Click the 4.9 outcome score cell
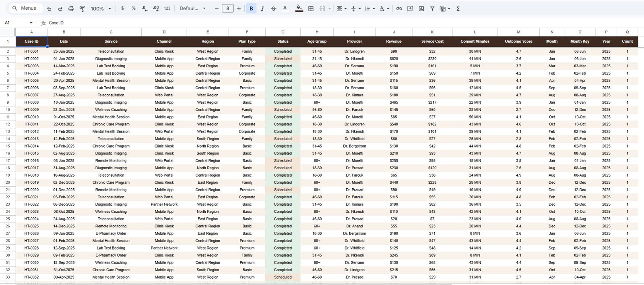The image size is (644, 285). coord(518,175)
